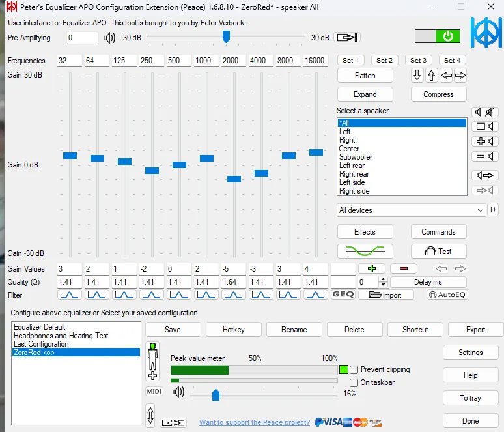Open Settings
504x432 pixels.
(471, 353)
